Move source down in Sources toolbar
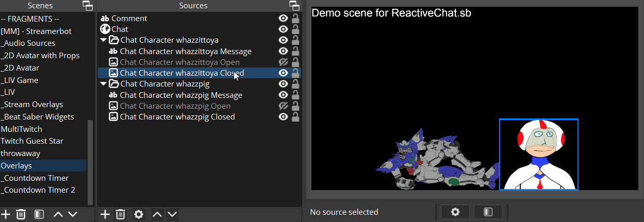 pyautogui.click(x=172, y=214)
